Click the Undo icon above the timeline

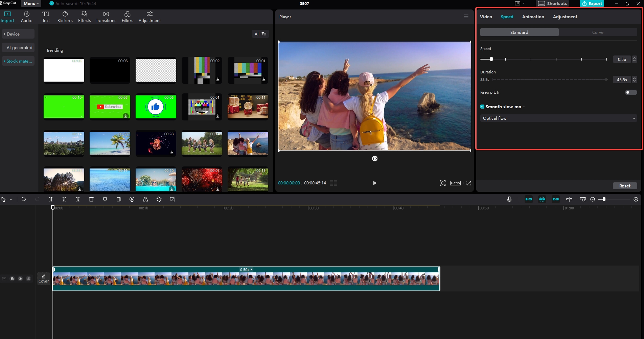[23, 199]
